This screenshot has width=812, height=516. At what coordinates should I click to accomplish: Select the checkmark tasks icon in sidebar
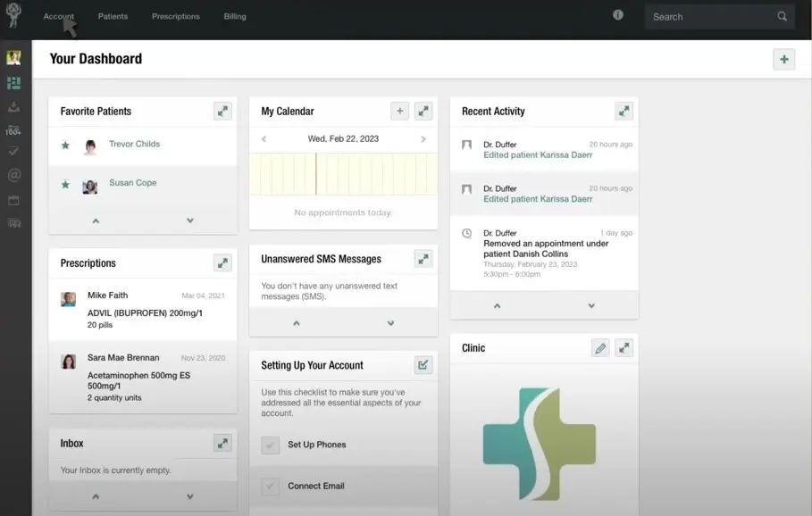13,151
